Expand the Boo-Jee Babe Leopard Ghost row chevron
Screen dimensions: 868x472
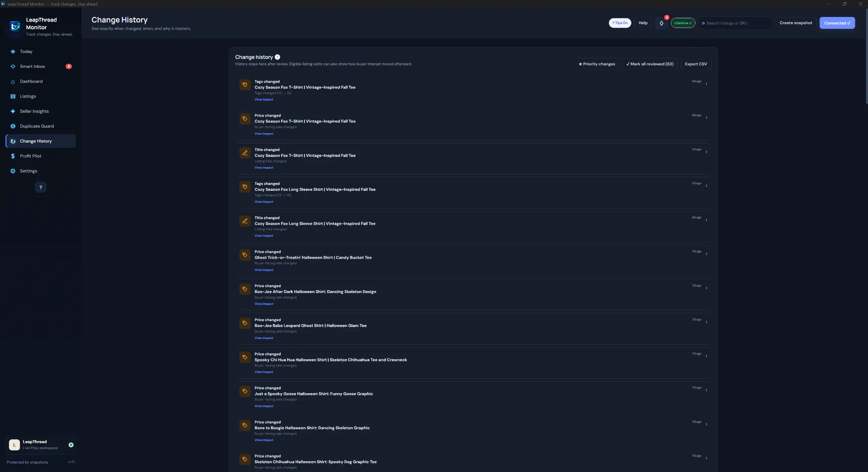(706, 322)
